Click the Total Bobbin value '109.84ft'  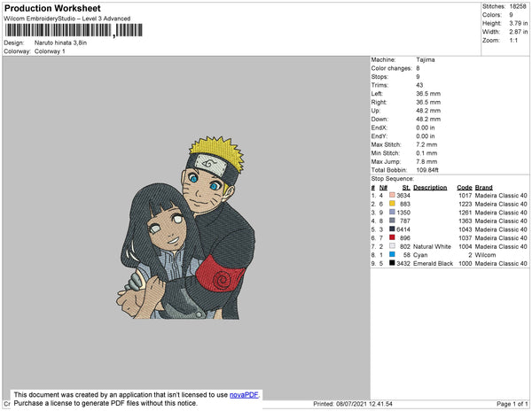click(x=427, y=170)
